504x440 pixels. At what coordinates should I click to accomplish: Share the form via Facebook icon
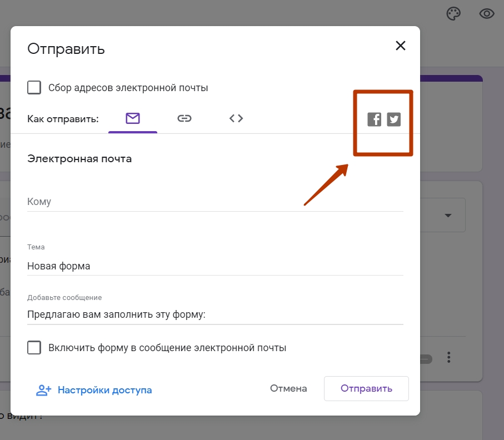(374, 119)
